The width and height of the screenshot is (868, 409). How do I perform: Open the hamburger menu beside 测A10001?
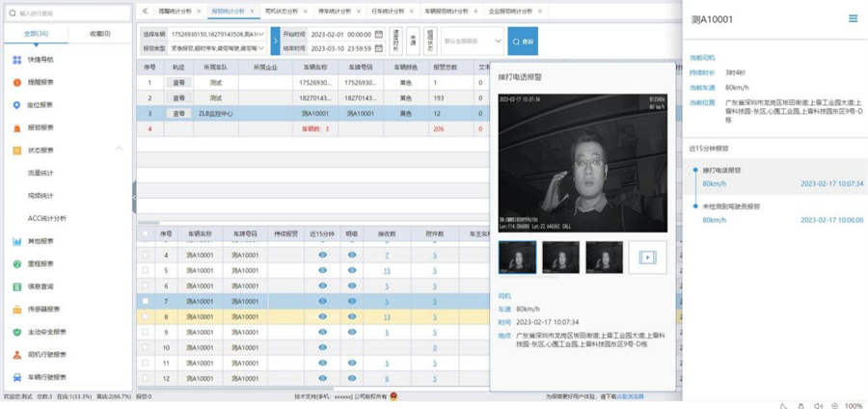(853, 18)
